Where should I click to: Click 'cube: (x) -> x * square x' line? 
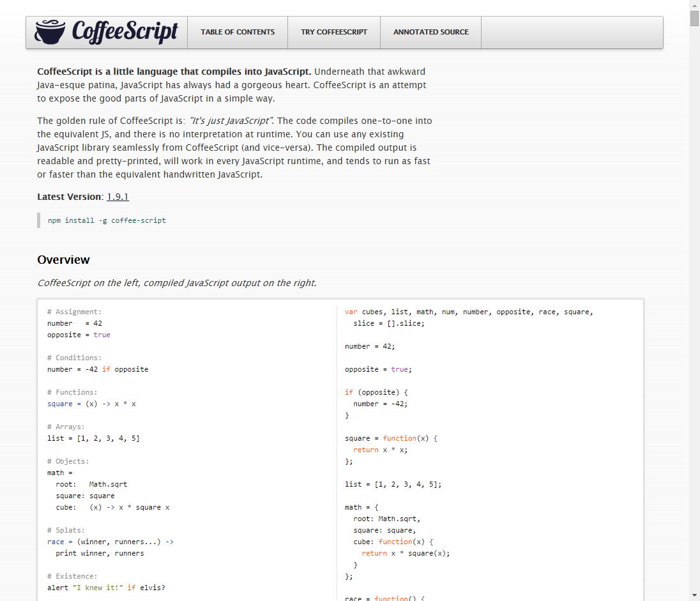coord(112,507)
